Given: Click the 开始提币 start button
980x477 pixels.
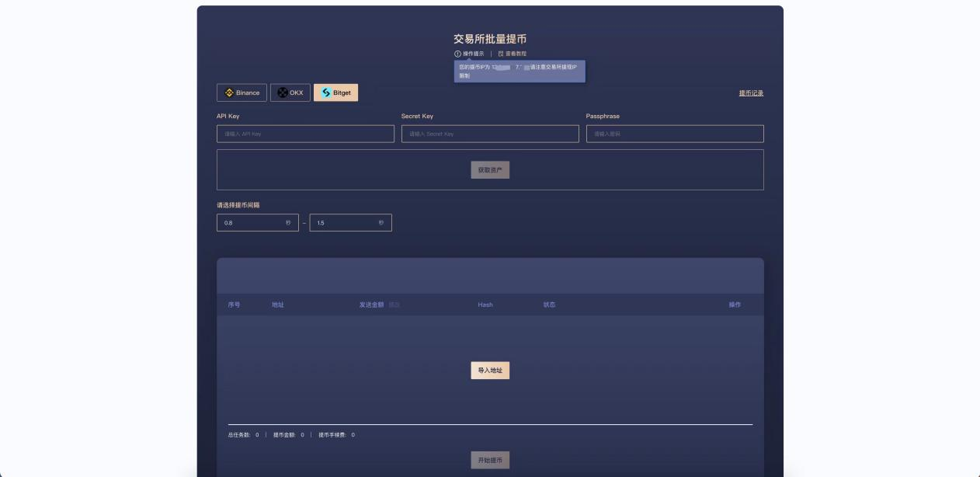Looking at the screenshot, I should coord(490,460).
